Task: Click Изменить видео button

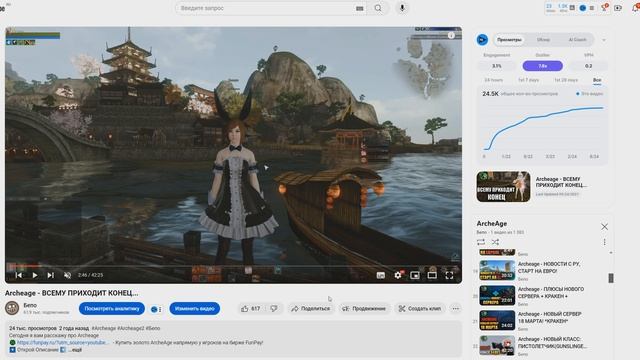Action: tap(195, 309)
